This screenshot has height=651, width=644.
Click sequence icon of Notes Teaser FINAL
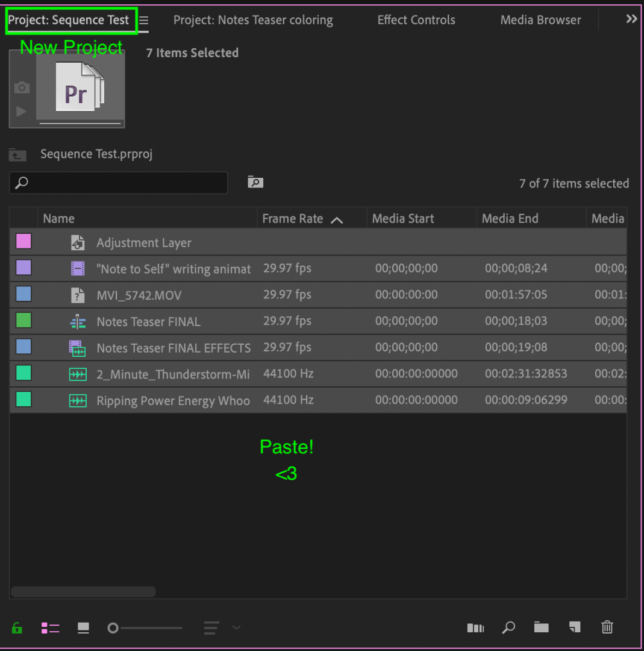coord(78,322)
